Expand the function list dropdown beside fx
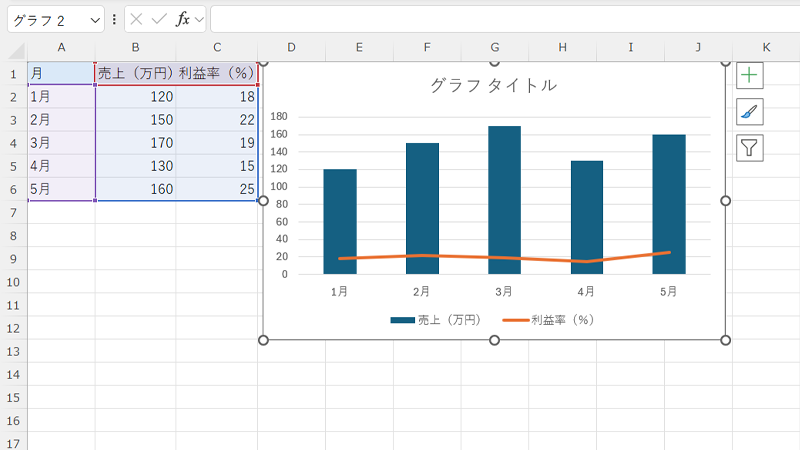This screenshot has height=450, width=800. (x=199, y=19)
